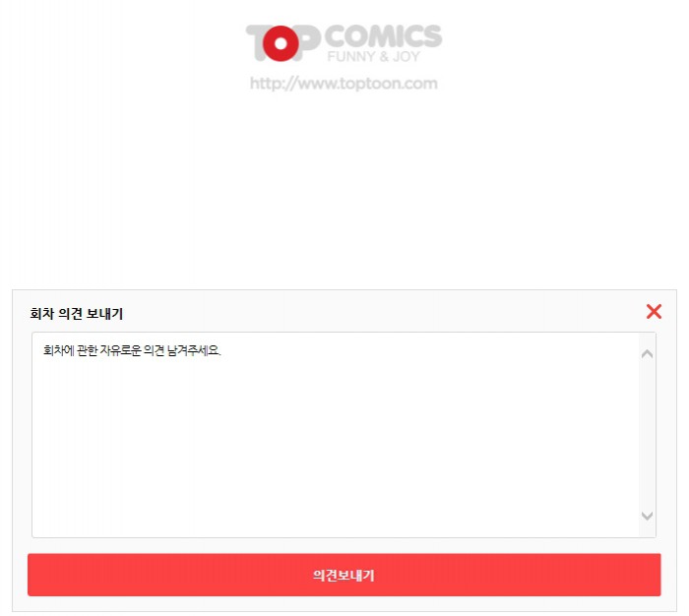Click the text area vertical scrollbar track
689x616 pixels.
[647, 435]
